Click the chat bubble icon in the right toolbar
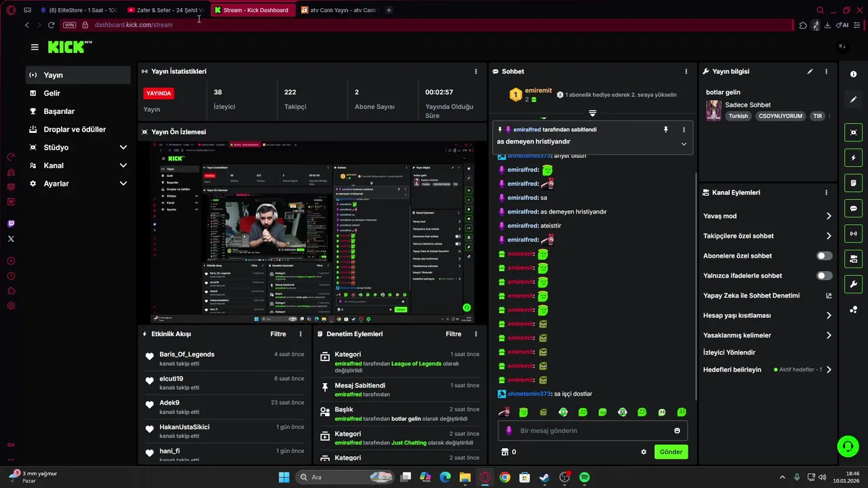The image size is (868, 488). click(853, 208)
